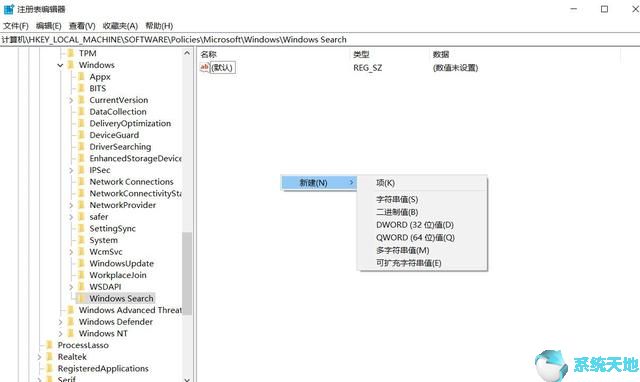The width and height of the screenshot is (640, 382).
Task: Click the safer folder icon
Action: (81, 217)
